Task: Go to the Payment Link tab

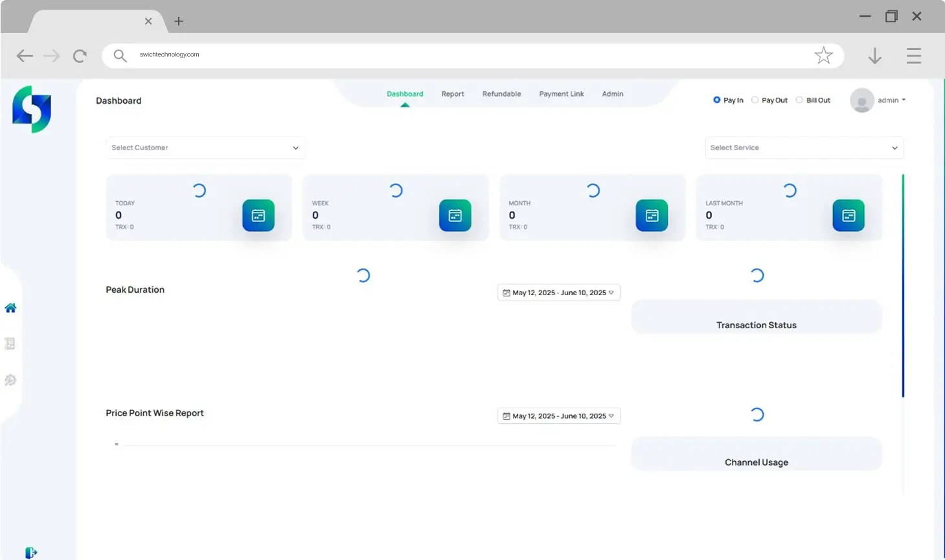Action: tap(562, 94)
